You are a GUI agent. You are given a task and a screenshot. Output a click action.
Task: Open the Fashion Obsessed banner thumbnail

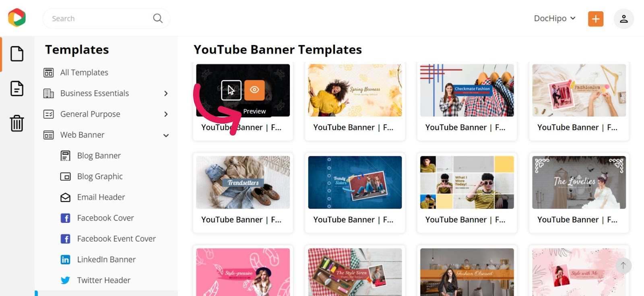click(x=467, y=272)
